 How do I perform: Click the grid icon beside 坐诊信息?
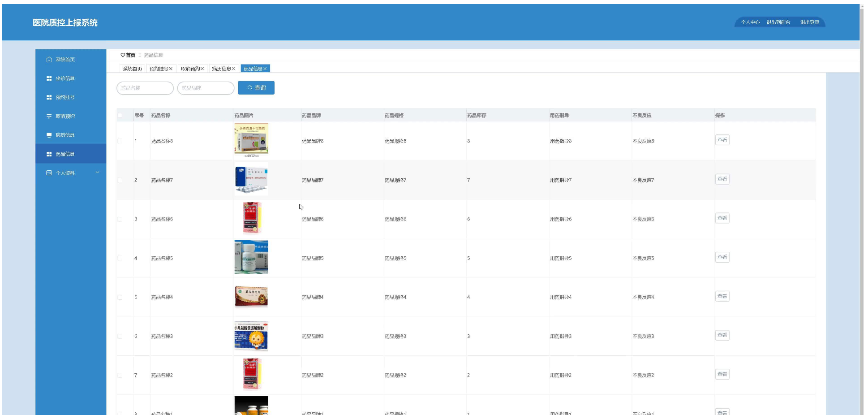coord(49,78)
